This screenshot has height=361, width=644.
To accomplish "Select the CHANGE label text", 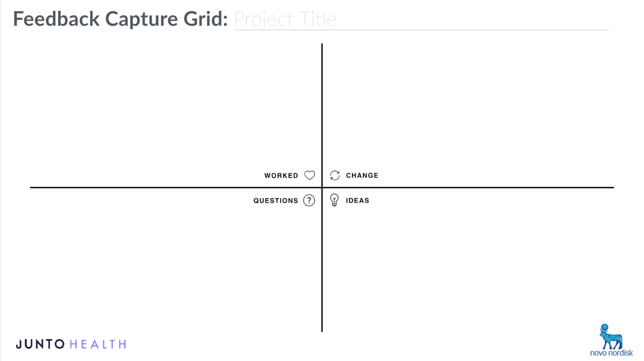I will click(362, 175).
